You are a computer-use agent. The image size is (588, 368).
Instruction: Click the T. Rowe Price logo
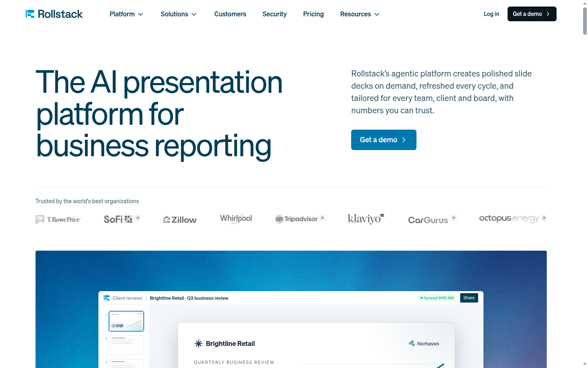pyautogui.click(x=58, y=220)
